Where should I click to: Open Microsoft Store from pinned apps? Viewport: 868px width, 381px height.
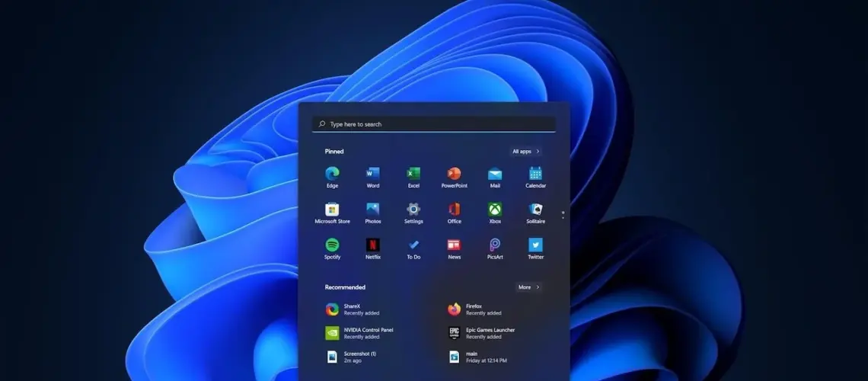tap(332, 210)
